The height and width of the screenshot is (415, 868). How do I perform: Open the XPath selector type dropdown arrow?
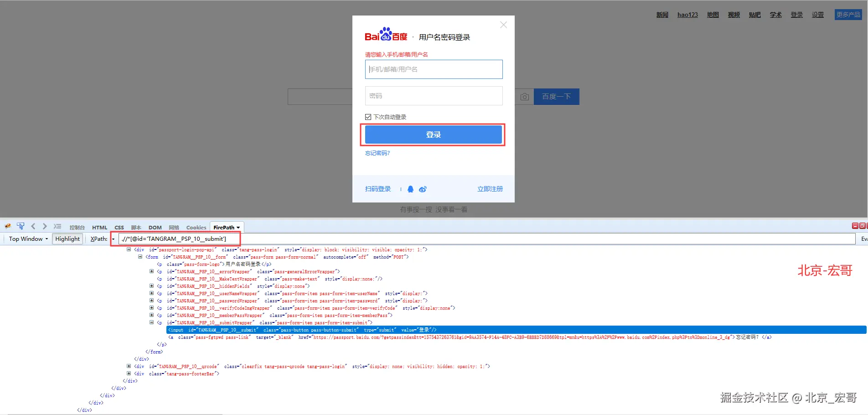(113, 239)
